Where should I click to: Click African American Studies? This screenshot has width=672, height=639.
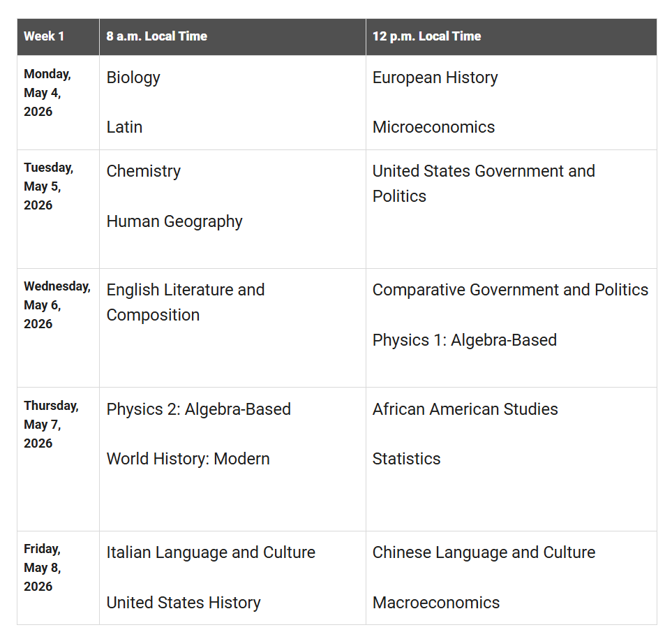click(465, 409)
